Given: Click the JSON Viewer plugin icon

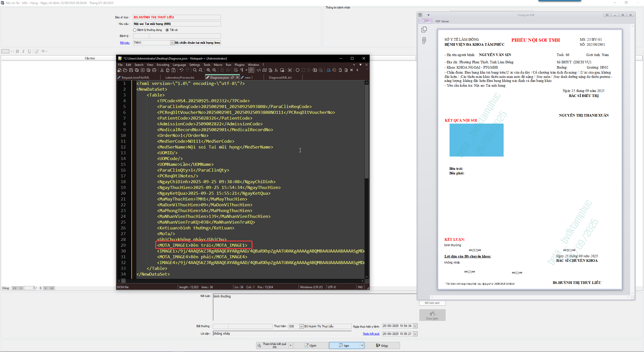Looking at the screenshot, I should tap(329, 70).
